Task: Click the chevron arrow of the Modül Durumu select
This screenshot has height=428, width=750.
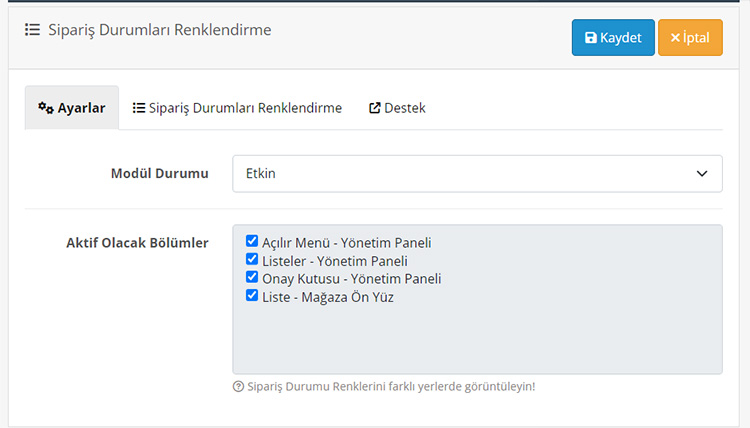Action: 702,174
